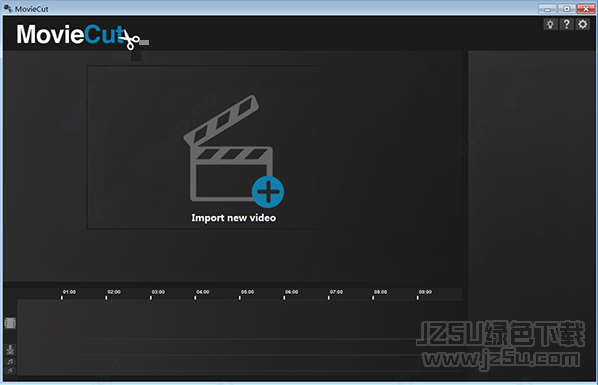Select the upper music note track icon
Viewport: 598px width, 385px height.
tap(10, 361)
